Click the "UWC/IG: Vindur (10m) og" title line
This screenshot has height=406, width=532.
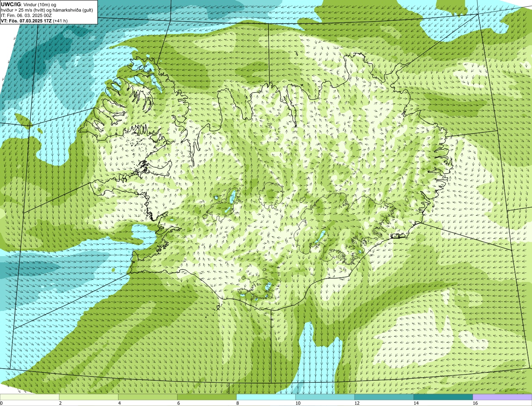click(29, 5)
